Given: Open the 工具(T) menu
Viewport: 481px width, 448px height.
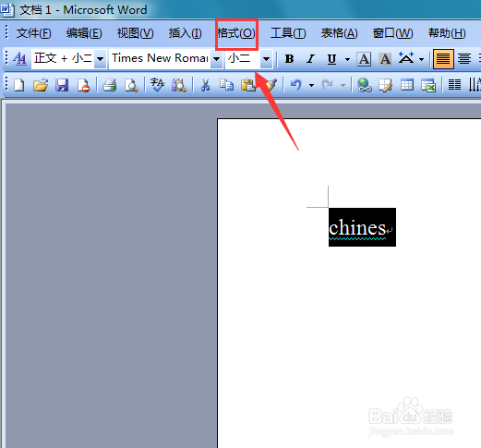Looking at the screenshot, I should tap(288, 33).
